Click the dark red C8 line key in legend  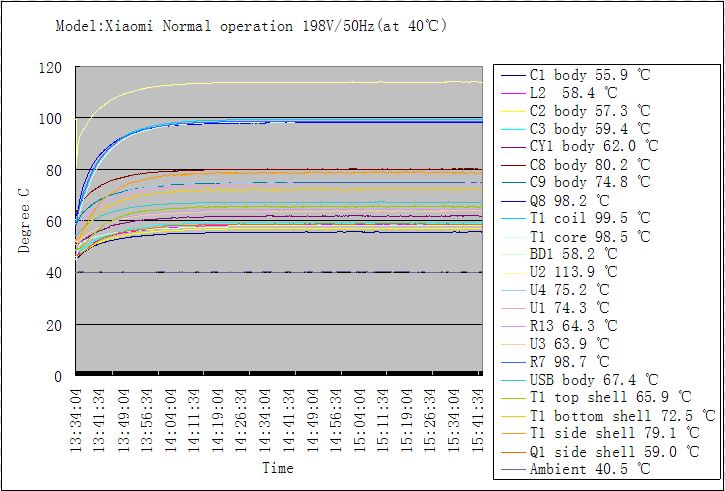[513, 165]
